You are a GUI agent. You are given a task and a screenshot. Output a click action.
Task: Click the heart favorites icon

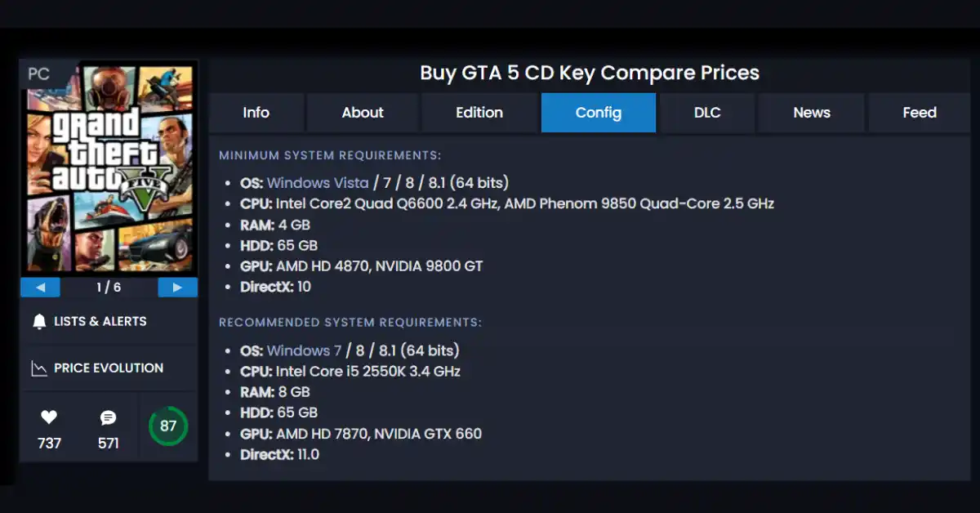tap(49, 417)
